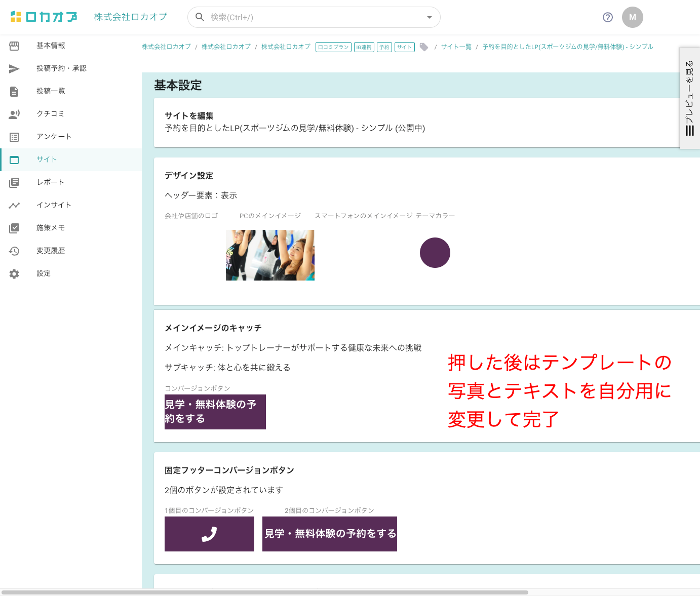Open レポート in the sidebar menu
This screenshot has width=700, height=596.
tap(50, 182)
